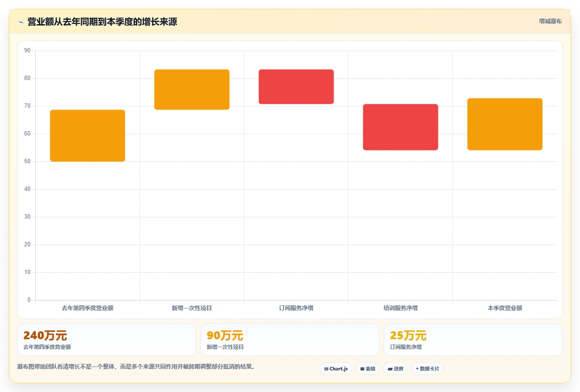The width and height of the screenshot is (580, 392).
Task: Click y-axis tick value 0
Action: (29, 300)
